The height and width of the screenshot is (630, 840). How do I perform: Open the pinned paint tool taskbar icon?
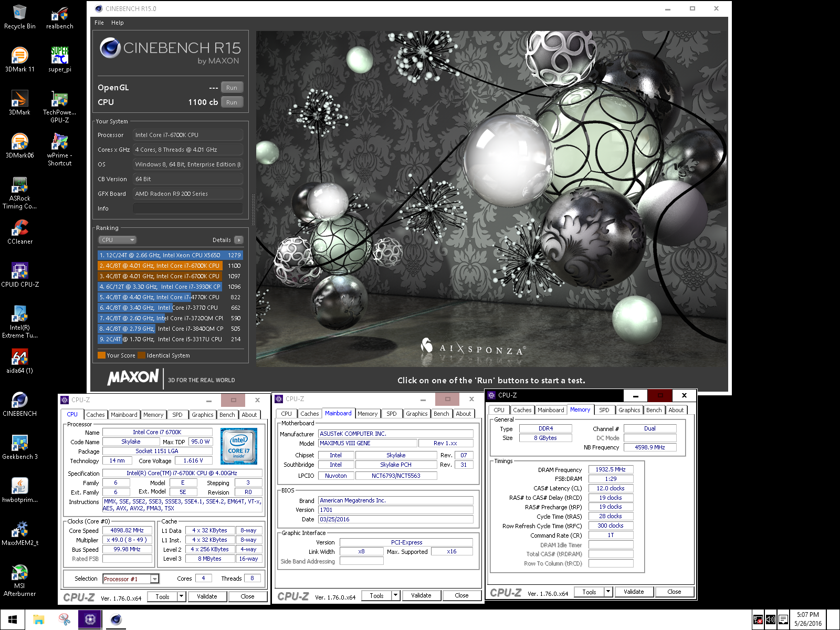(x=65, y=619)
